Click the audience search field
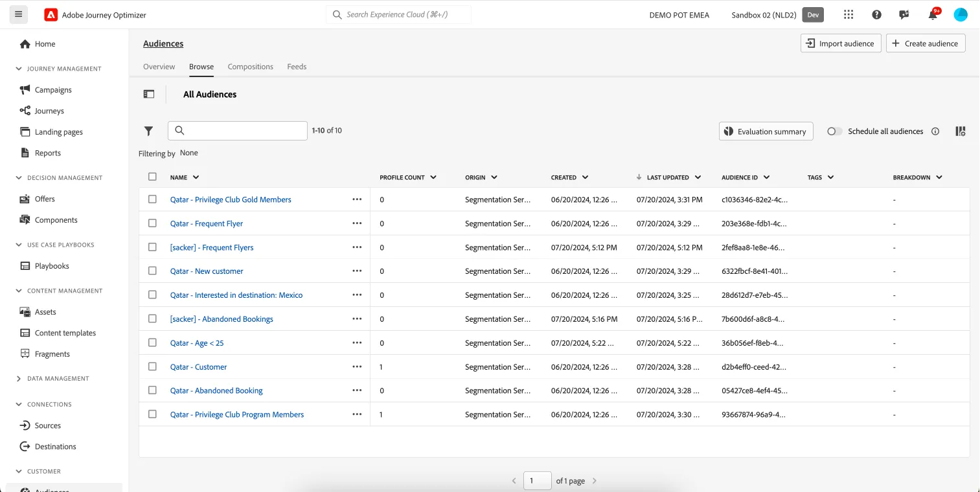 click(238, 131)
